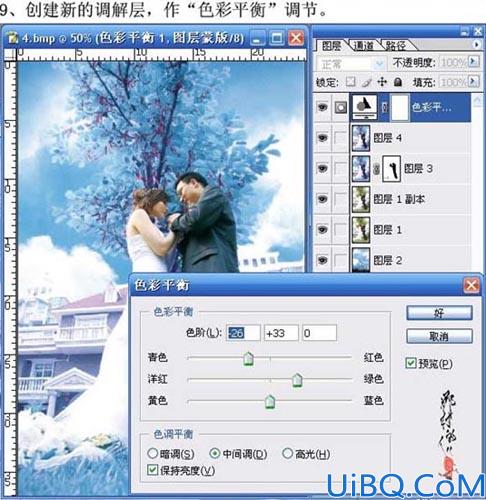Click the 洋红-绿色 slider handle
The image size is (486, 500).
coord(297,380)
